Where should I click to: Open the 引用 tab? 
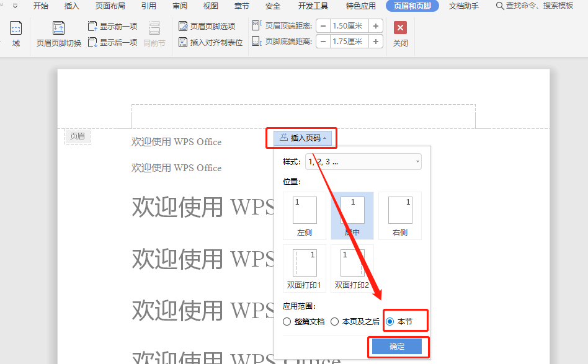tap(149, 6)
